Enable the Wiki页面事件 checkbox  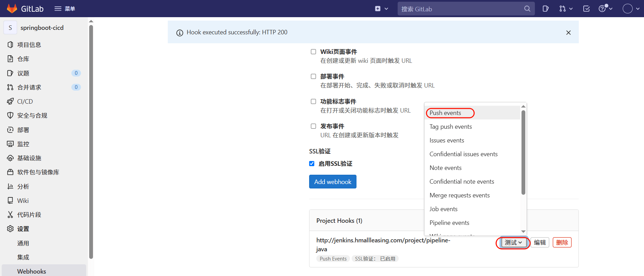(x=313, y=52)
